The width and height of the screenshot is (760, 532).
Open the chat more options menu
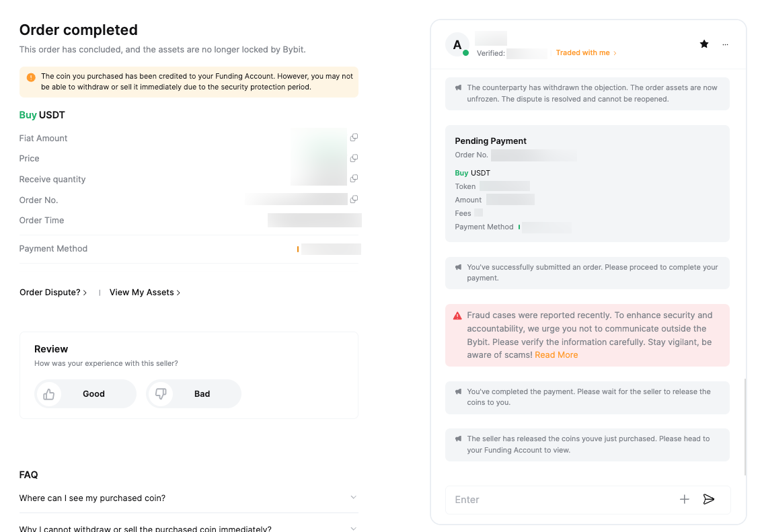pyautogui.click(x=725, y=44)
